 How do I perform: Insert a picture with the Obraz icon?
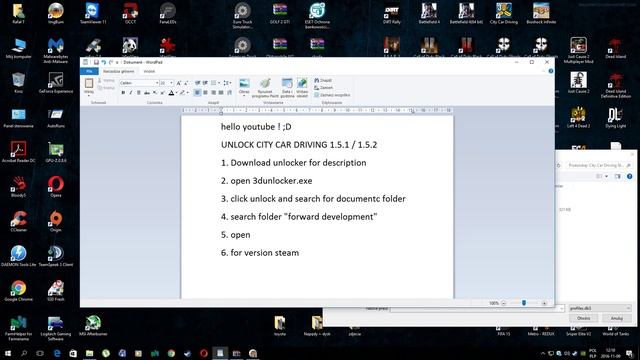point(244,84)
